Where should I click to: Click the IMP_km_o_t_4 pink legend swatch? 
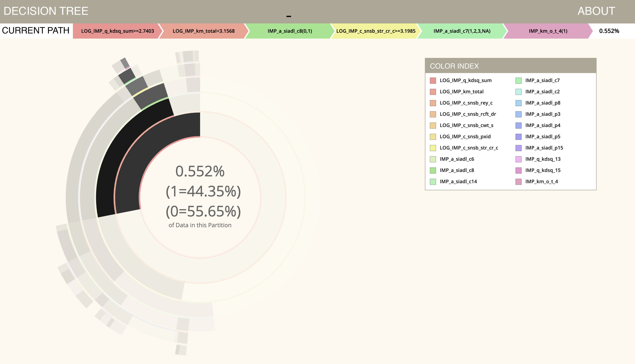[x=518, y=182]
